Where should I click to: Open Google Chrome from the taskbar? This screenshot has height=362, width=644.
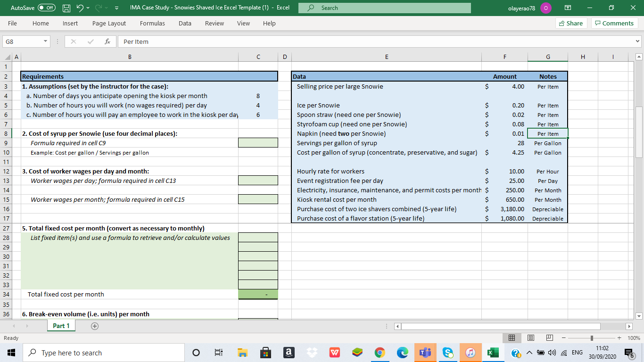point(380,352)
